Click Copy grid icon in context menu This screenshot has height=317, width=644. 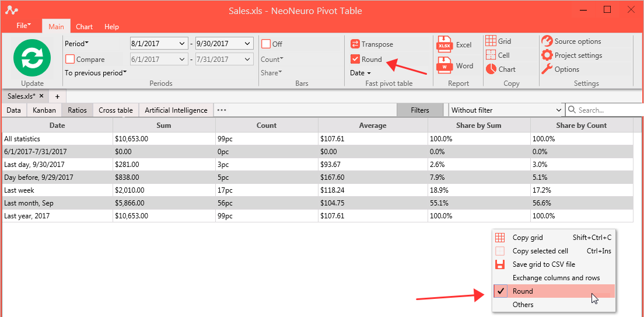[x=500, y=237]
